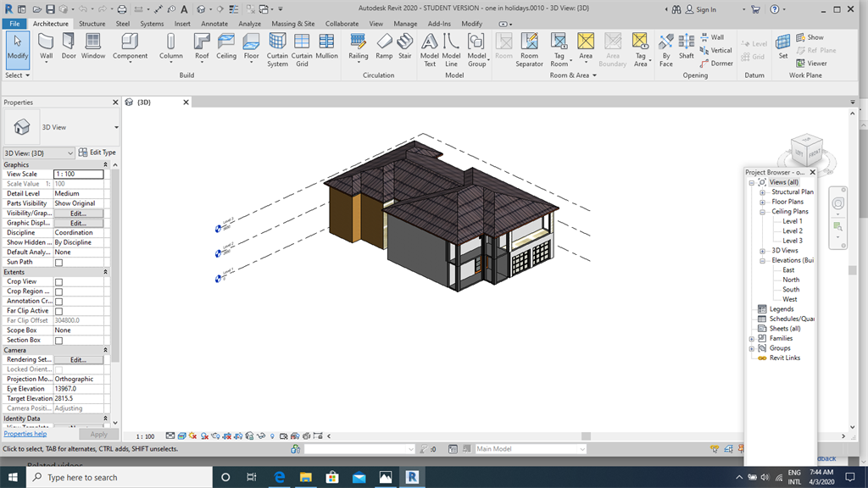Screen dimensions: 868x488
Task: Click Edit button for Visibility/Graphics
Action: pyautogui.click(x=78, y=213)
